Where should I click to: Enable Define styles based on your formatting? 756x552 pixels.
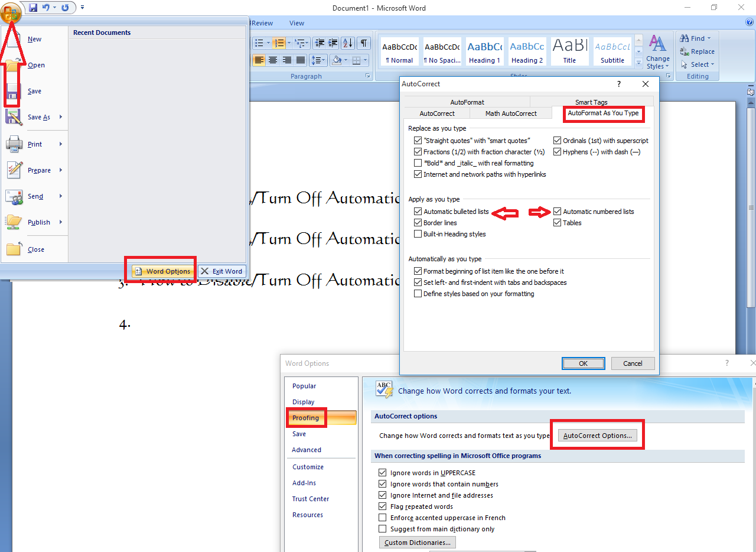(x=418, y=294)
